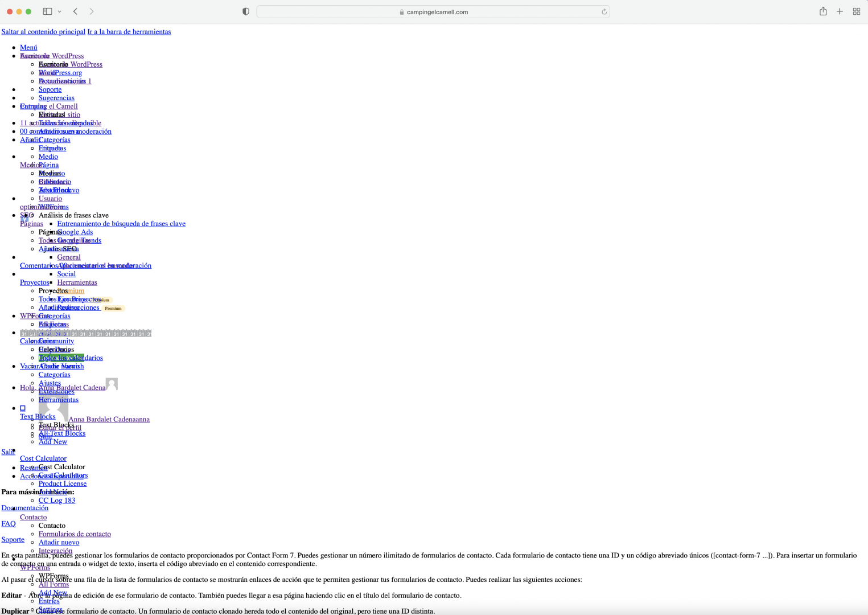
Task: Open the Todos los calendarios link
Action: coord(71,358)
